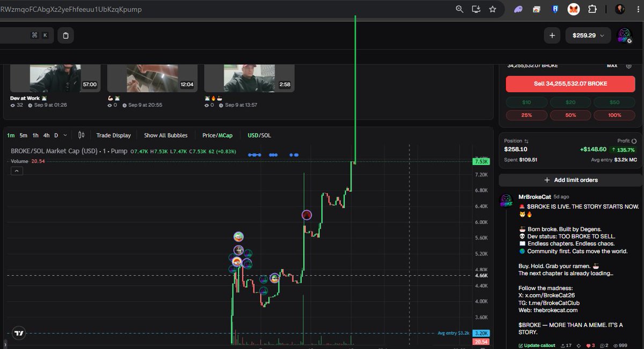
Task: Open the Chrome three-dot menu
Action: [638, 9]
